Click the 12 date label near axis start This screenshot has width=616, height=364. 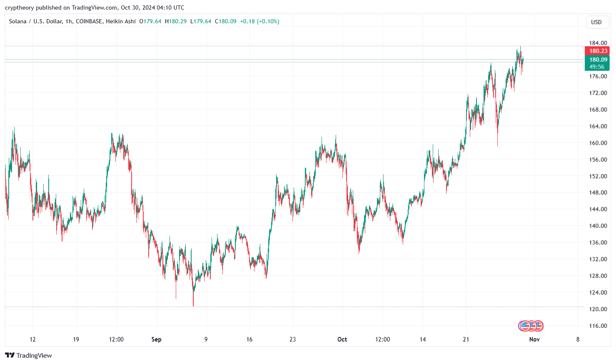[32, 339]
